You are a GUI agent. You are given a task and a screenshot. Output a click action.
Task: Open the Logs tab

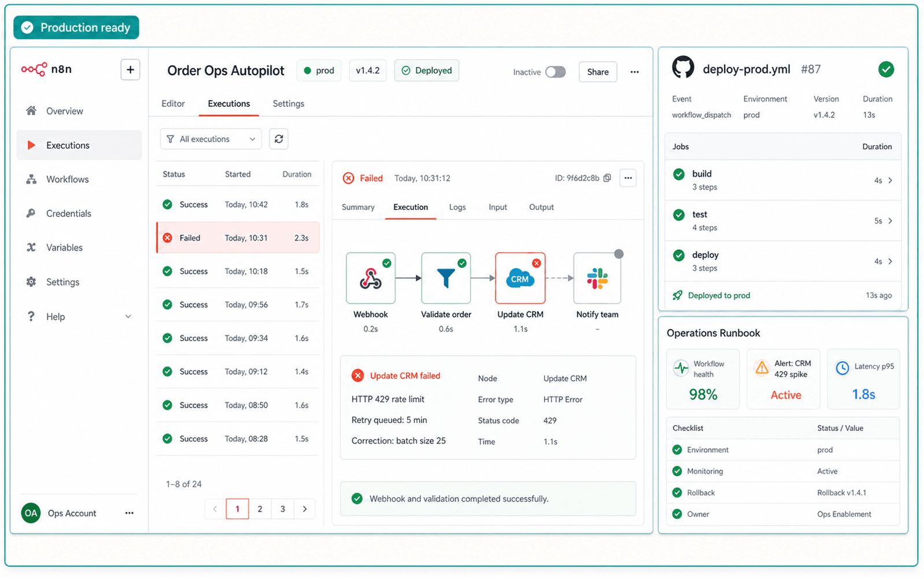pyautogui.click(x=457, y=207)
